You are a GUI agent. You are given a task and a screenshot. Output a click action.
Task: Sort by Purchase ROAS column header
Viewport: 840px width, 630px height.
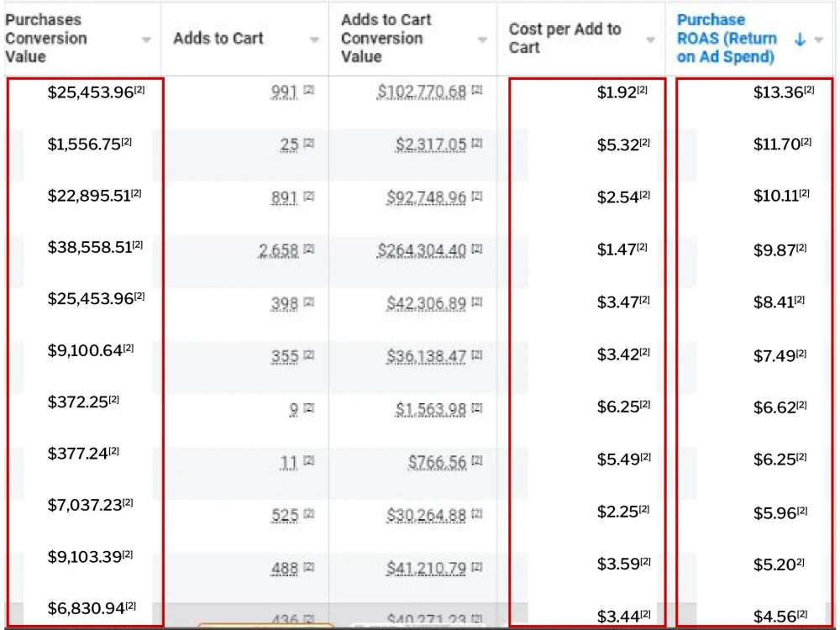coord(727,38)
